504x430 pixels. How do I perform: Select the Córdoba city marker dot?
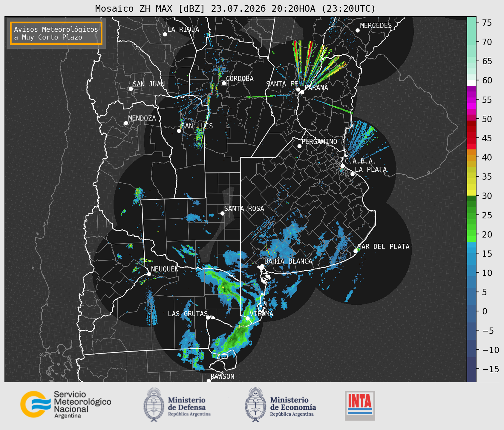coord(224,83)
